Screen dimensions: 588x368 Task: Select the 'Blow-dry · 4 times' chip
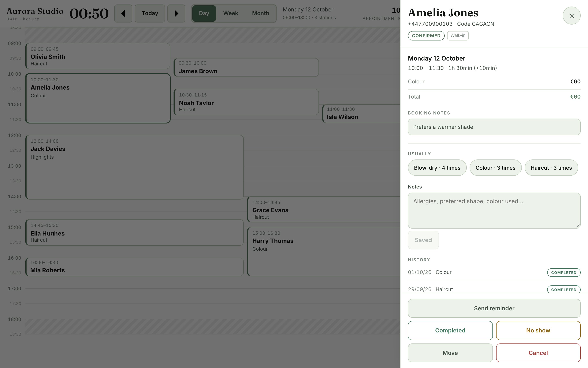[x=437, y=168]
